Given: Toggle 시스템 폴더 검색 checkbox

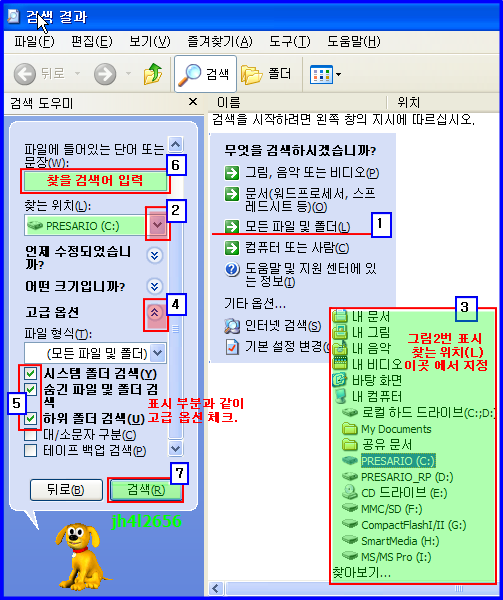Looking at the screenshot, I should [x=31, y=373].
